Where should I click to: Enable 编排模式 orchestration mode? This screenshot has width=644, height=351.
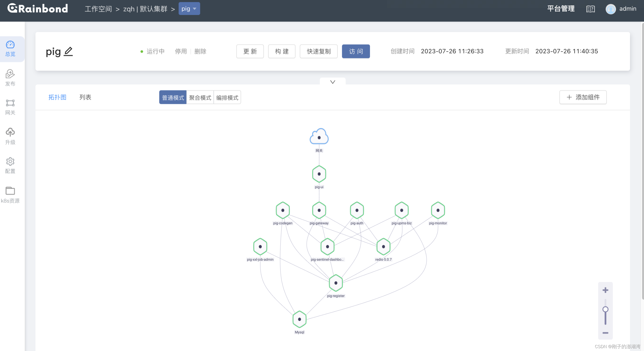coord(227,97)
